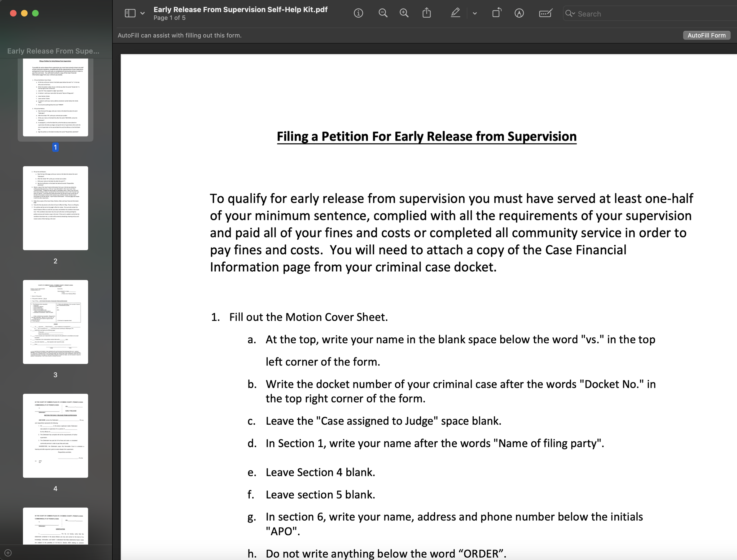The width and height of the screenshot is (737, 560).
Task: Click the Inspector info icon
Action: [x=358, y=13]
